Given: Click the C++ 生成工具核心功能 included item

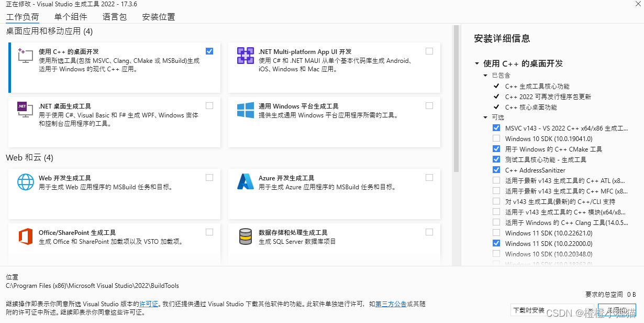Looking at the screenshot, I should coord(537,86).
